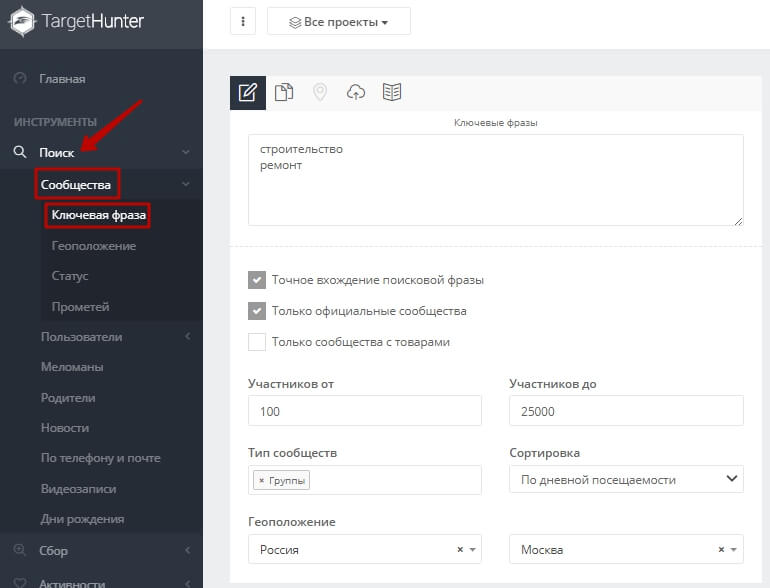Click into the Ключевые фразы text area

click(495, 180)
